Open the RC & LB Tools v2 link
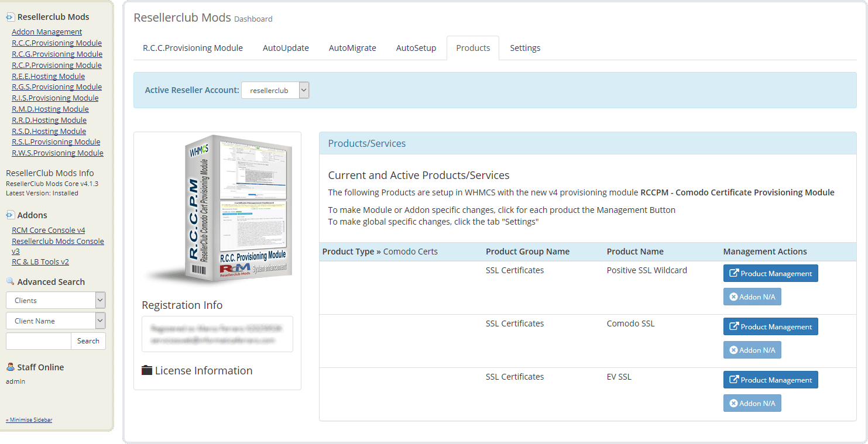The width and height of the screenshot is (868, 444). [40, 261]
